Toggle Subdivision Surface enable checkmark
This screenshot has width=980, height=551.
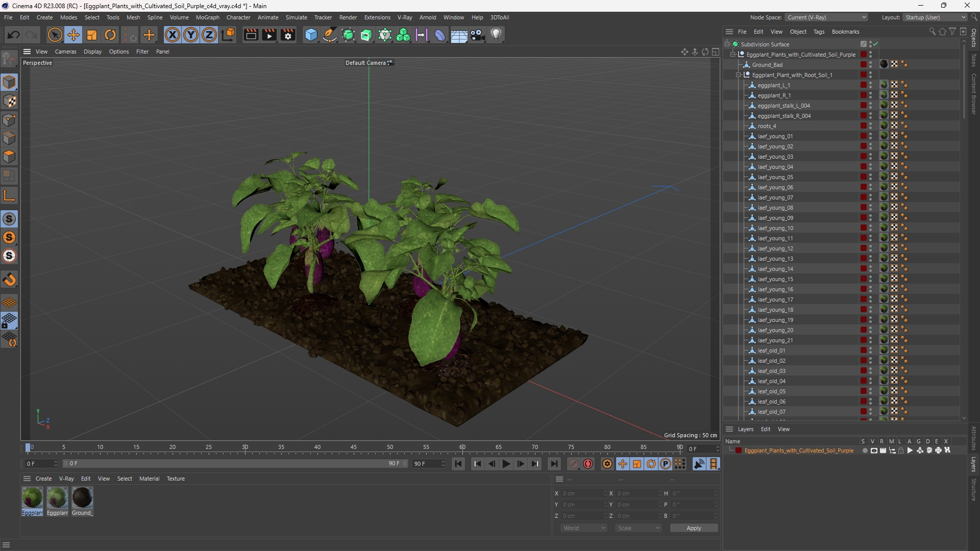(x=876, y=44)
